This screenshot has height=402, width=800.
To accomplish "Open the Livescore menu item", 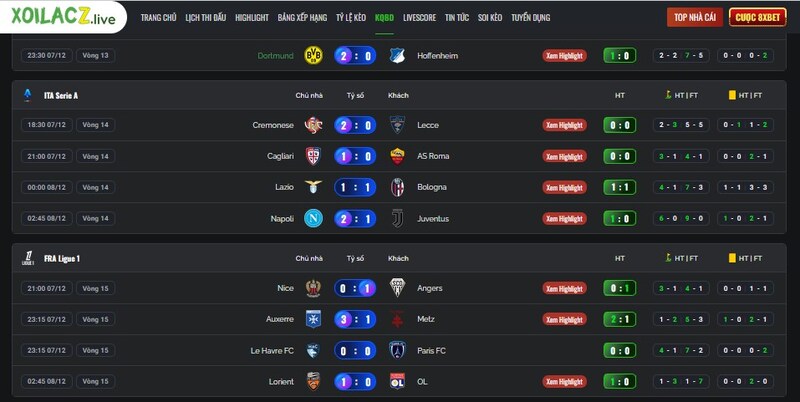I will tap(419, 18).
